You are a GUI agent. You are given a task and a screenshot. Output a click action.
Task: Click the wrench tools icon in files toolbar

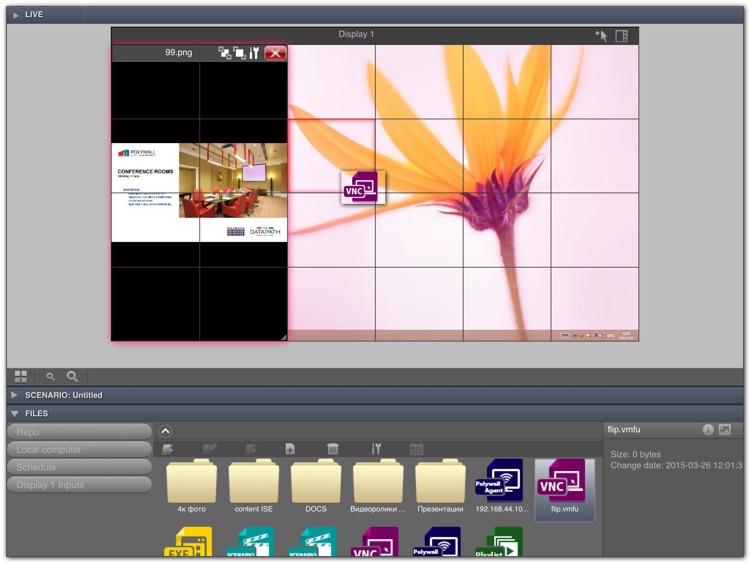click(376, 449)
